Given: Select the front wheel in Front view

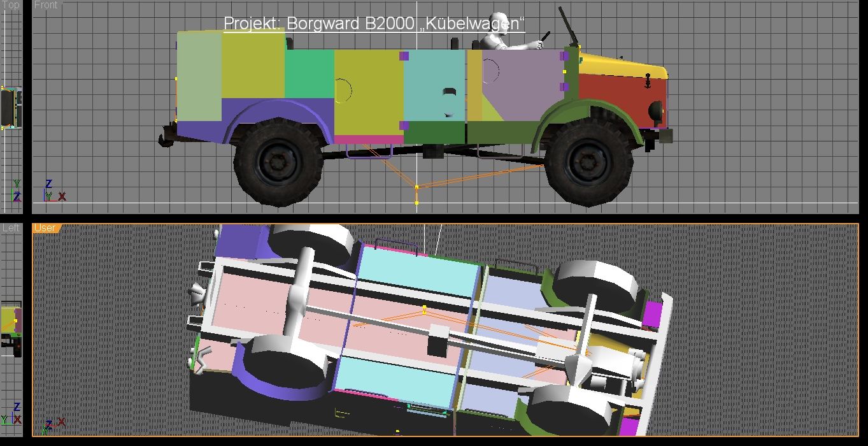Looking at the screenshot, I should (589, 161).
